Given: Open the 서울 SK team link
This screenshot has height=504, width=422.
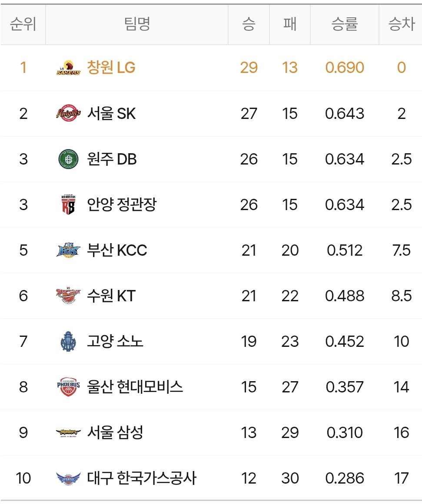Looking at the screenshot, I should point(111,113).
